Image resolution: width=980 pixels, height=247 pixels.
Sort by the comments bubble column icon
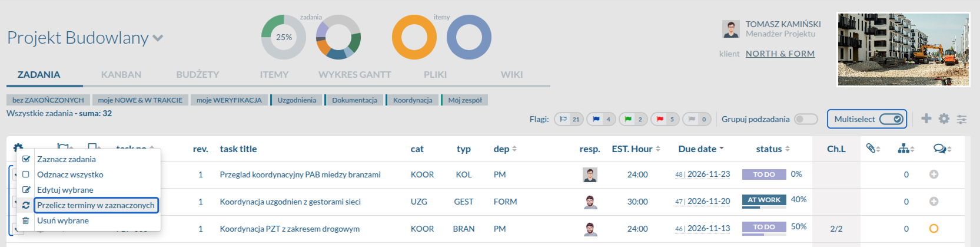[942, 149]
